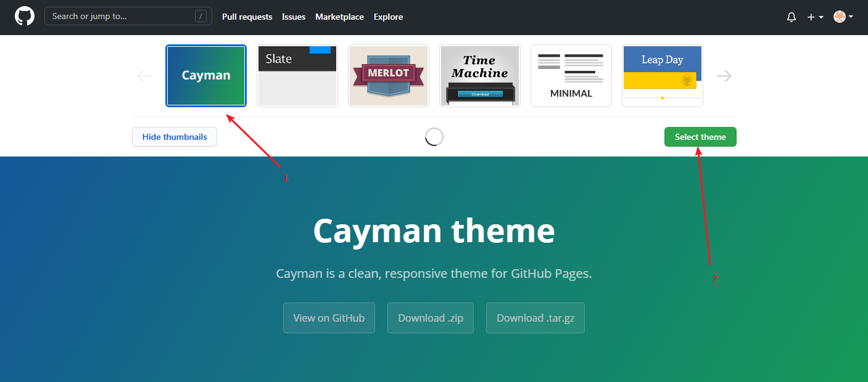Open the Explore page

click(x=388, y=17)
